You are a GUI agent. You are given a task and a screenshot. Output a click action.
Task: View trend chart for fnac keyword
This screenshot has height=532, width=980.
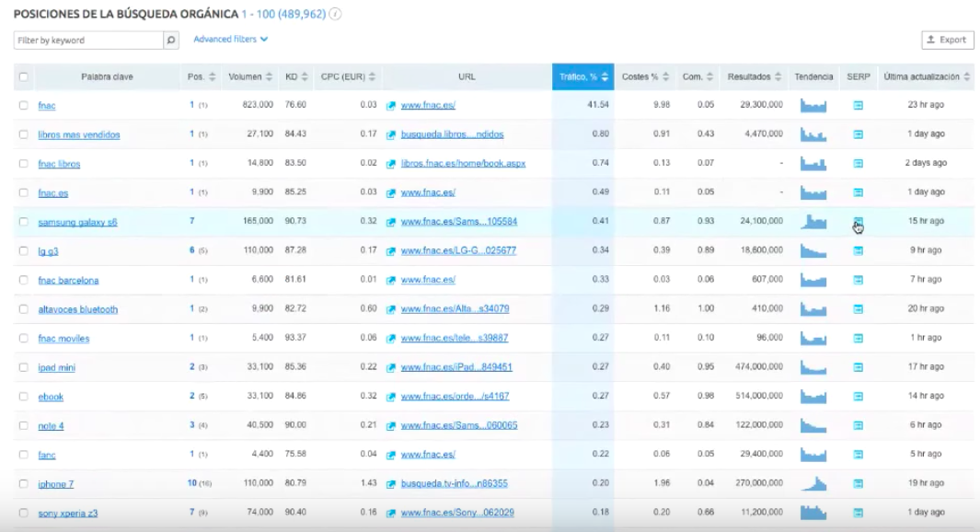click(x=813, y=105)
